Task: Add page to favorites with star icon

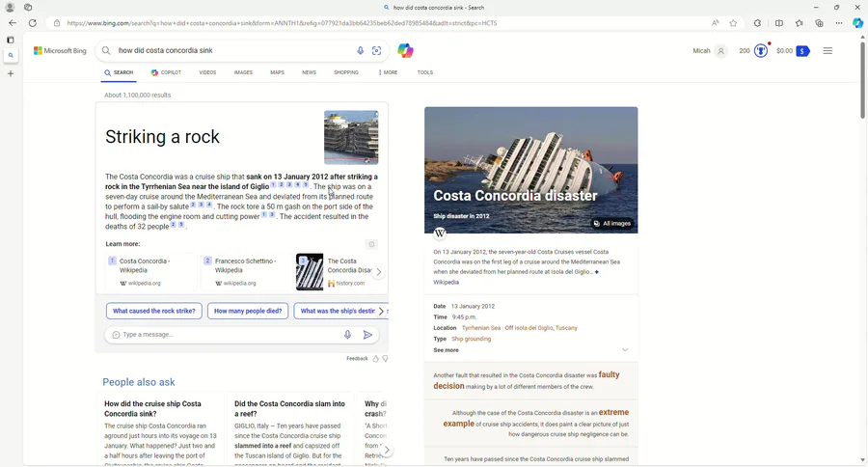Action: pos(734,23)
